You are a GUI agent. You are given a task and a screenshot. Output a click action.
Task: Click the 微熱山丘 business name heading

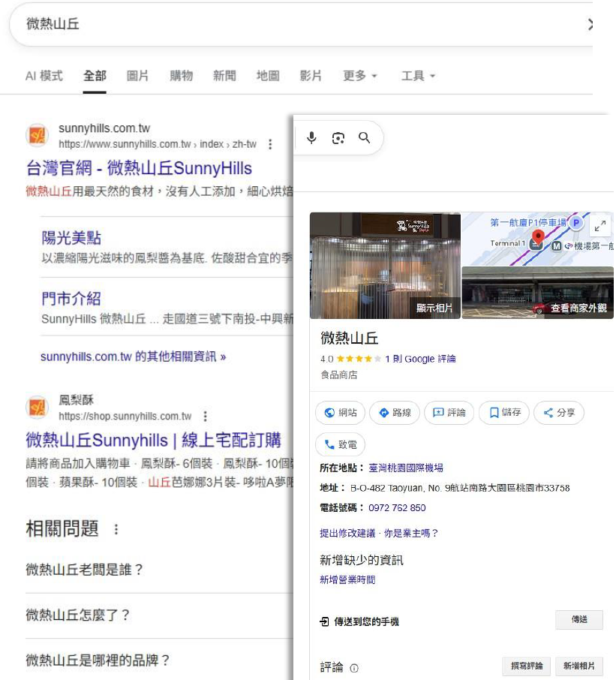350,338
